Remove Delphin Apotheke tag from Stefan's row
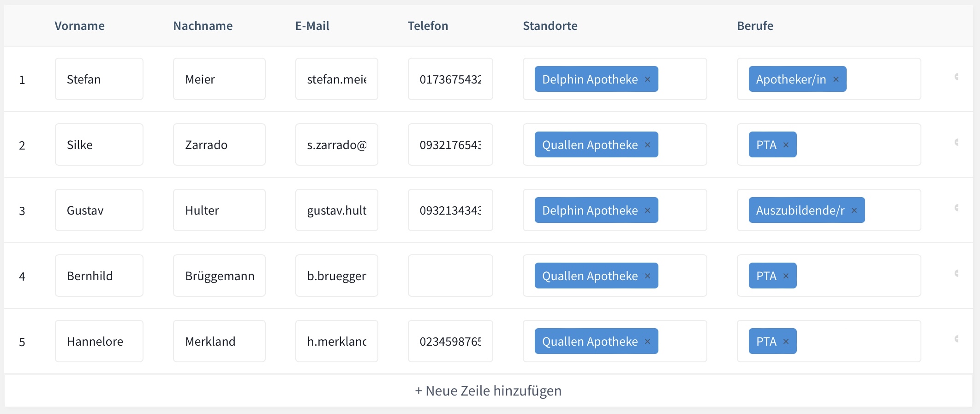The height and width of the screenshot is (414, 980). tap(647, 79)
